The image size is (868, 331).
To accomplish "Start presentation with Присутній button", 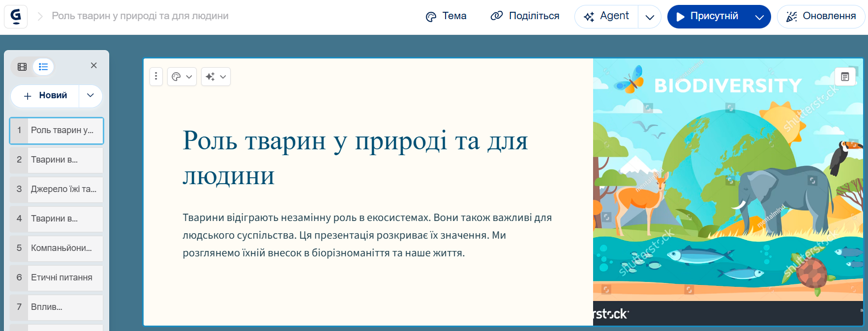I will (708, 16).
